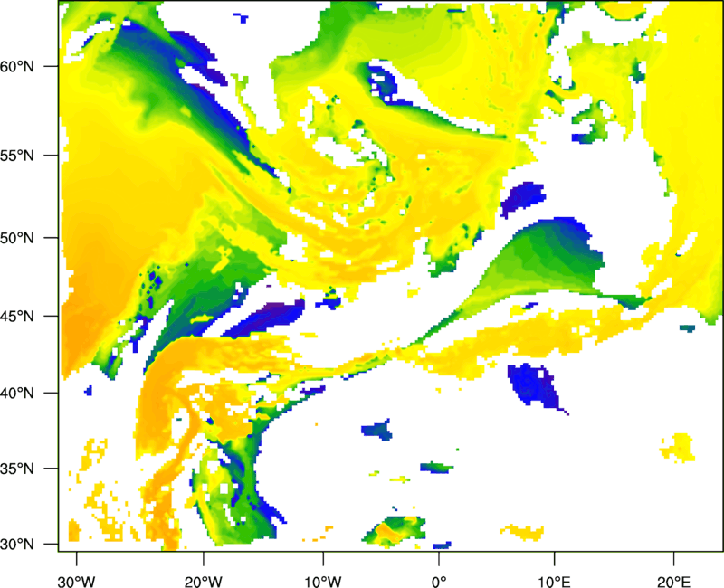
Task: Click the 0° longitude label
Action: (439, 582)
